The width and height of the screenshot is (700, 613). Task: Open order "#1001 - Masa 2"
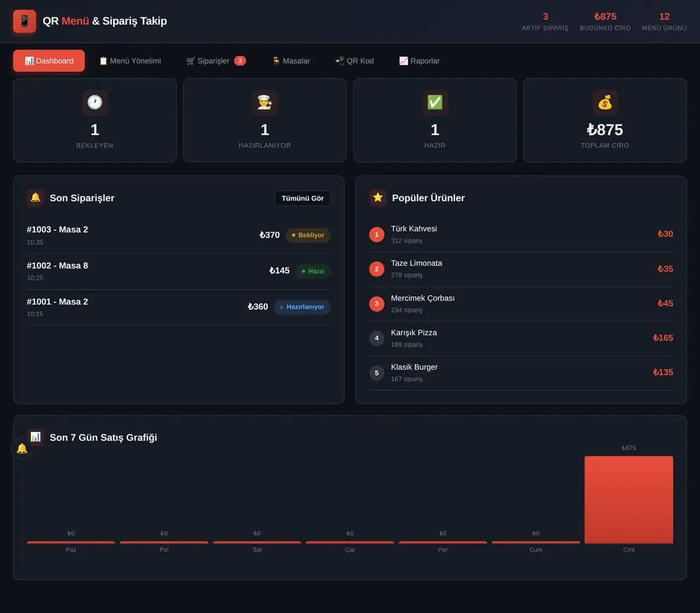click(178, 307)
